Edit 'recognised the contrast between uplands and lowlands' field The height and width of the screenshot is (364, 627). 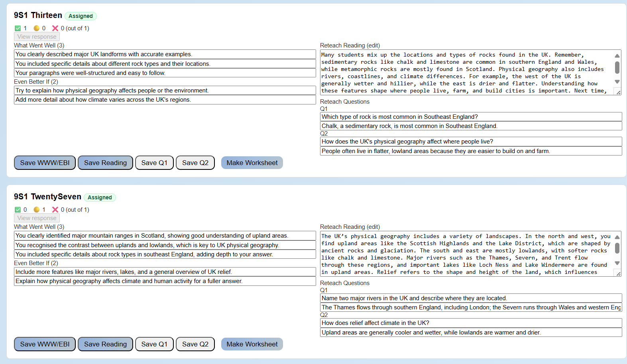[x=165, y=245]
